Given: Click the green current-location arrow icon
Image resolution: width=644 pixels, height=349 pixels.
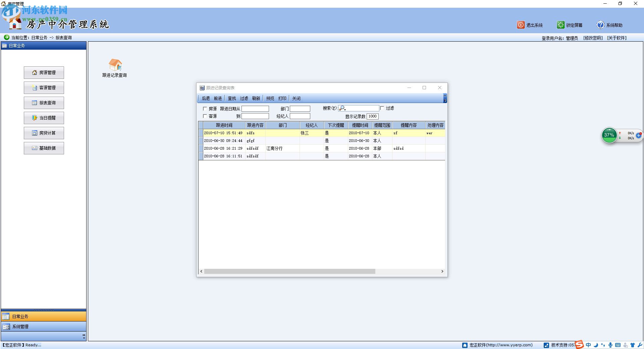Looking at the screenshot, I should pyautogui.click(x=6, y=37).
